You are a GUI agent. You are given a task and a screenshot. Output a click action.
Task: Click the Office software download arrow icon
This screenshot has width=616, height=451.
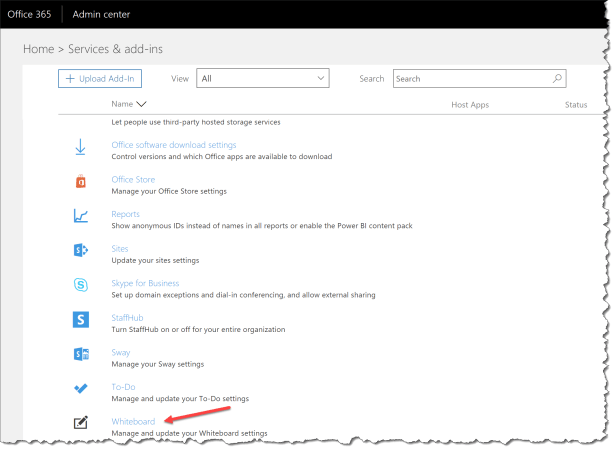click(x=81, y=147)
